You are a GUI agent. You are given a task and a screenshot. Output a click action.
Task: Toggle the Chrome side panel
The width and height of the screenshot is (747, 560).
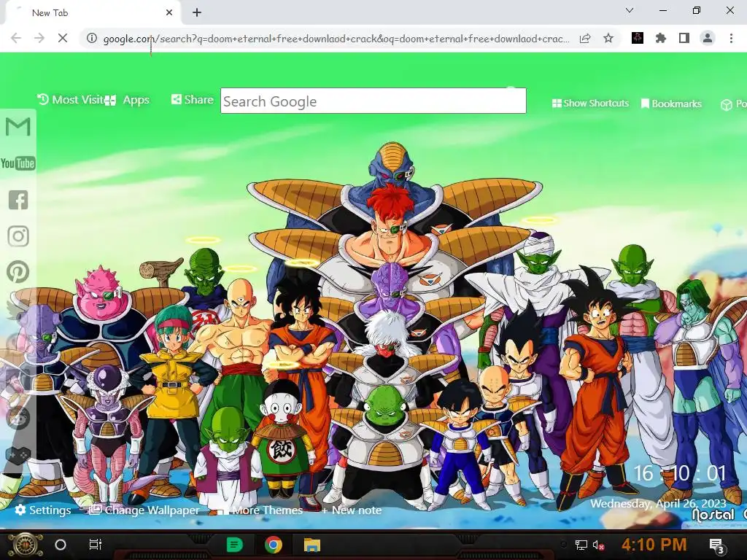pos(684,38)
